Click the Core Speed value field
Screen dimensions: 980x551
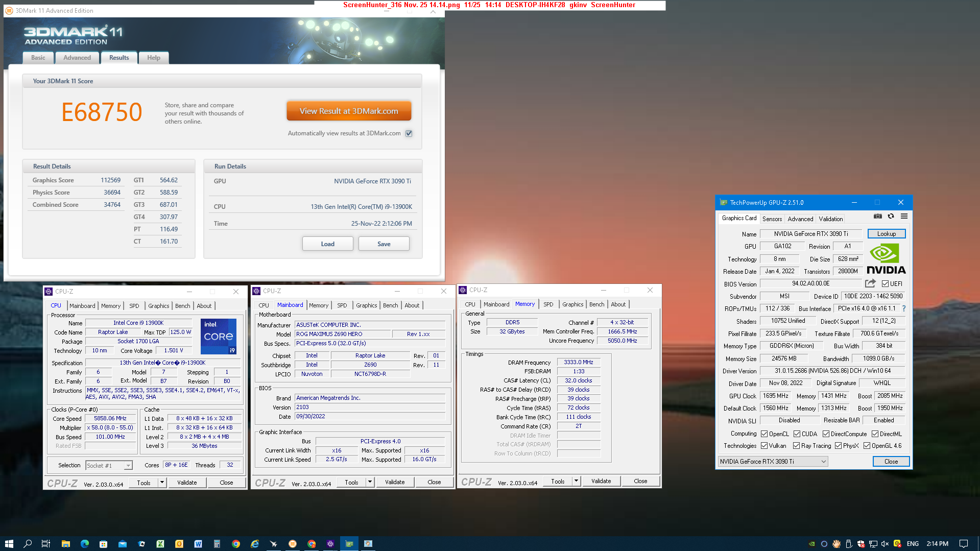coord(110,418)
